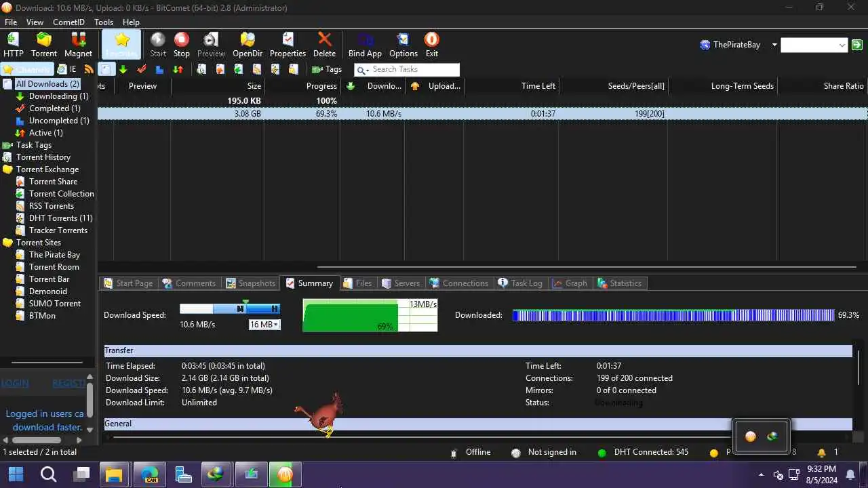Open Task Tags in sidebar
Viewport: 868px width, 488px height.
click(34, 145)
